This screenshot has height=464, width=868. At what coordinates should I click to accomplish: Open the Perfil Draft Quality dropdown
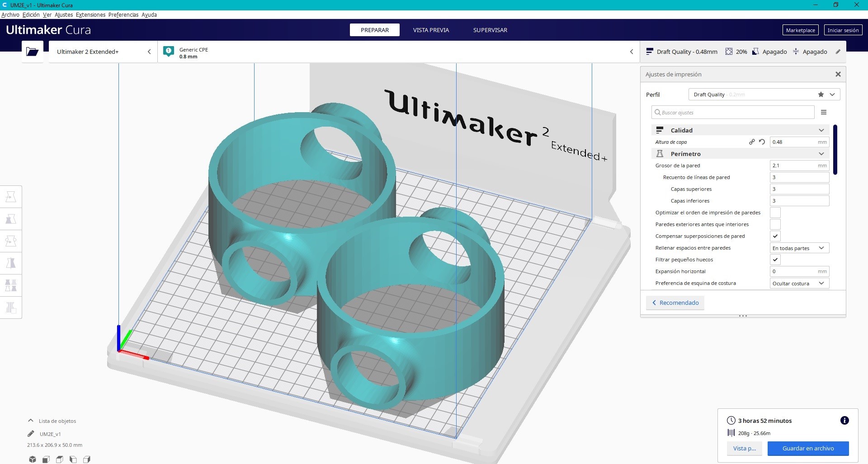tap(764, 95)
